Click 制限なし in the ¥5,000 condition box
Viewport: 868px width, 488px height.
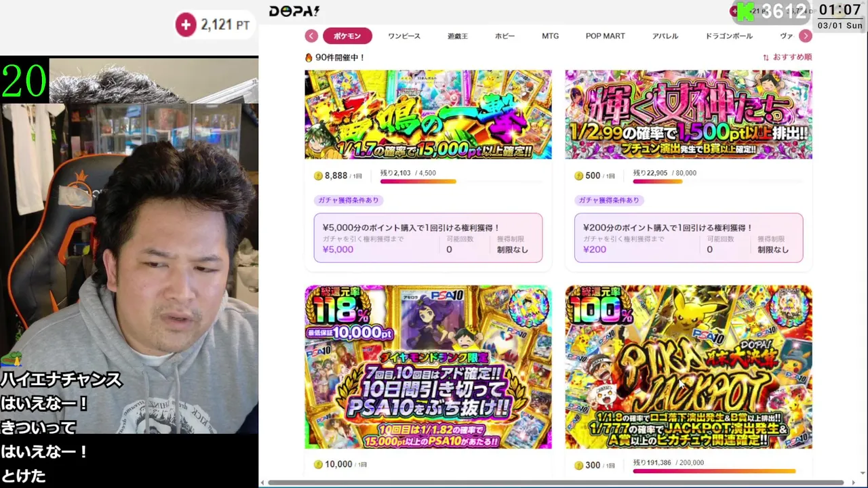pos(513,249)
